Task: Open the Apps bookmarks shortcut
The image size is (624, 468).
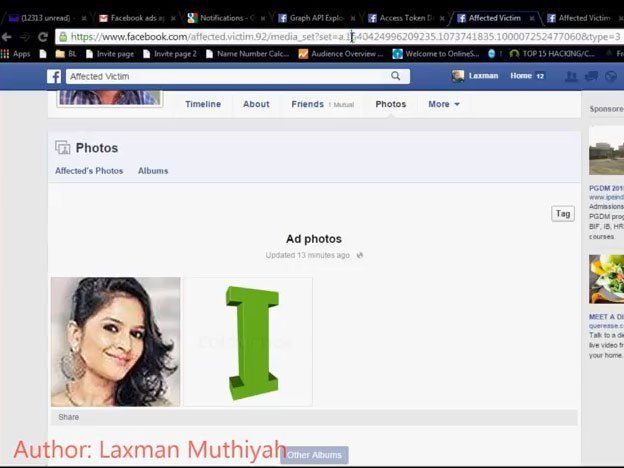Action: click(15, 54)
